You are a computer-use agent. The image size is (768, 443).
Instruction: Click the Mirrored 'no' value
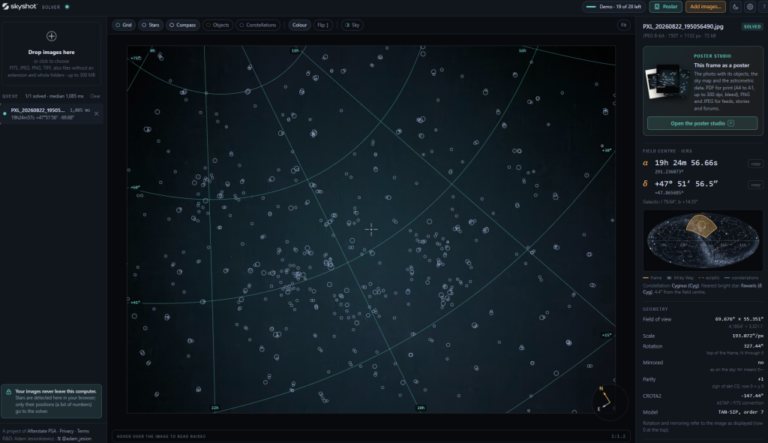[x=761, y=362]
